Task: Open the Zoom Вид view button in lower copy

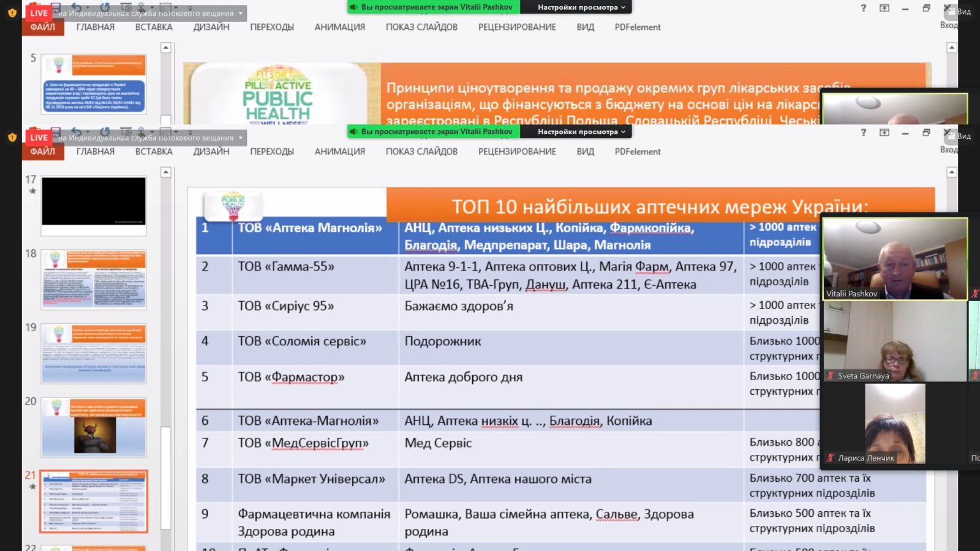Action: (x=960, y=136)
